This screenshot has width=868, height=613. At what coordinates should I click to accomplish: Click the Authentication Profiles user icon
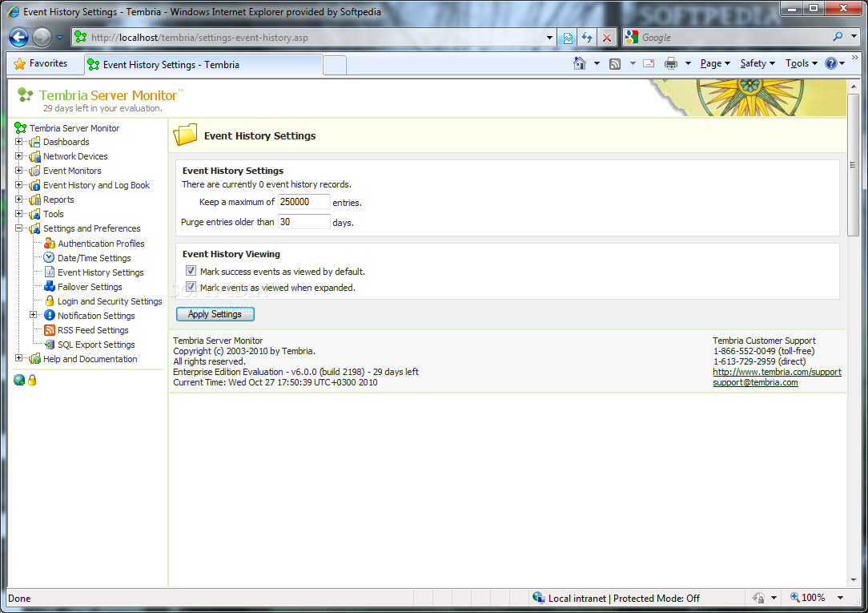50,243
